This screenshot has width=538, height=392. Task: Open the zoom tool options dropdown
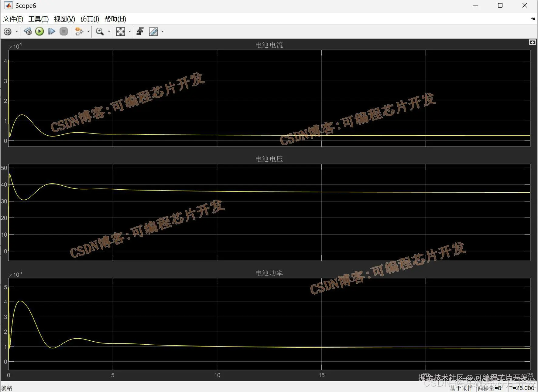109,32
